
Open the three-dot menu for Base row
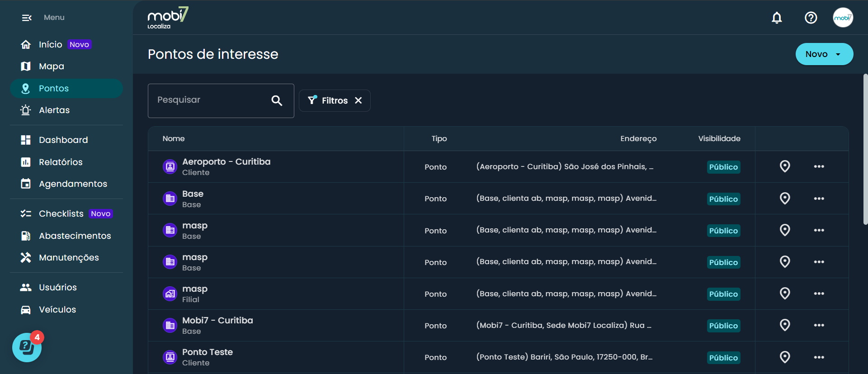[x=819, y=199]
